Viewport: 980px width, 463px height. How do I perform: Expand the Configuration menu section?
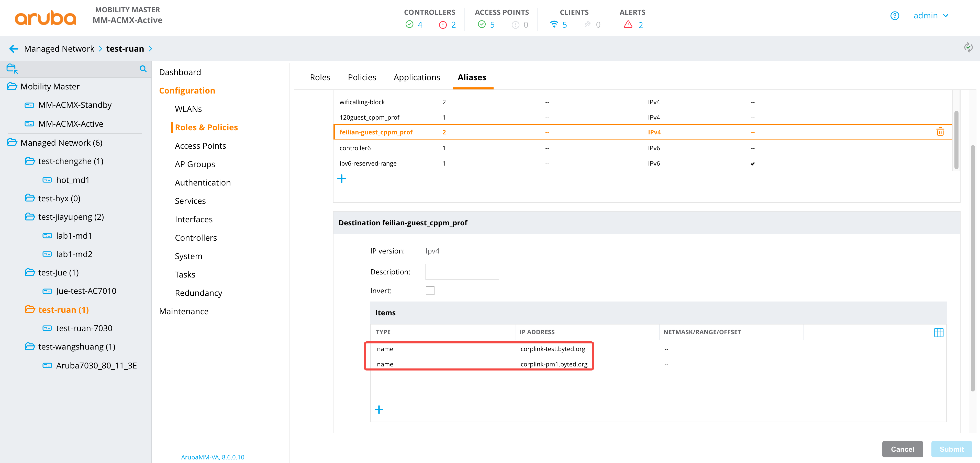tap(187, 90)
